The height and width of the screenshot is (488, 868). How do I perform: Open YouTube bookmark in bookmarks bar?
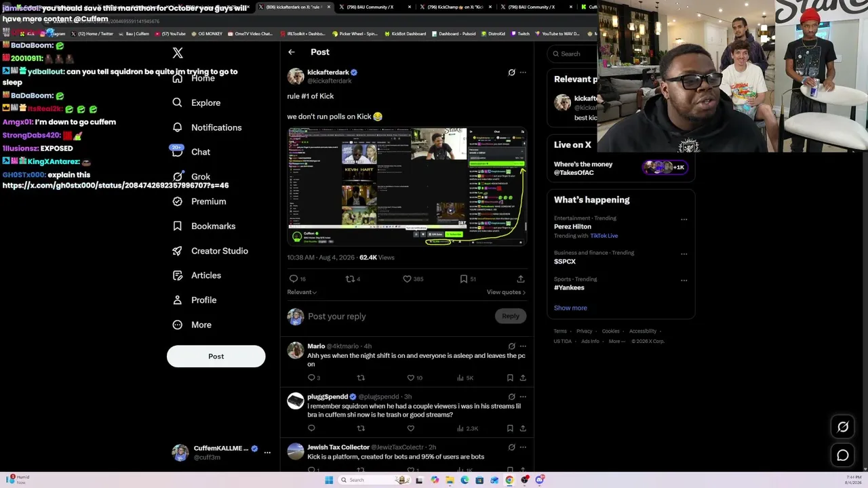click(170, 33)
